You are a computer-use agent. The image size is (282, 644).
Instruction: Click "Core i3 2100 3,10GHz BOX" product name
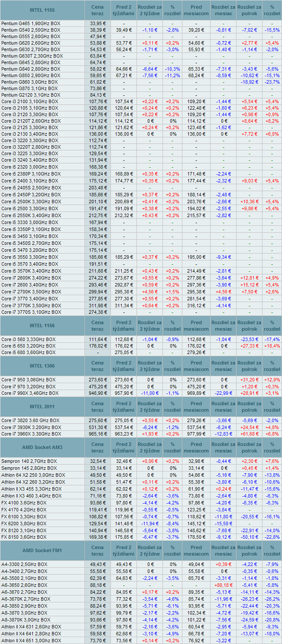pyautogui.click(x=29, y=101)
